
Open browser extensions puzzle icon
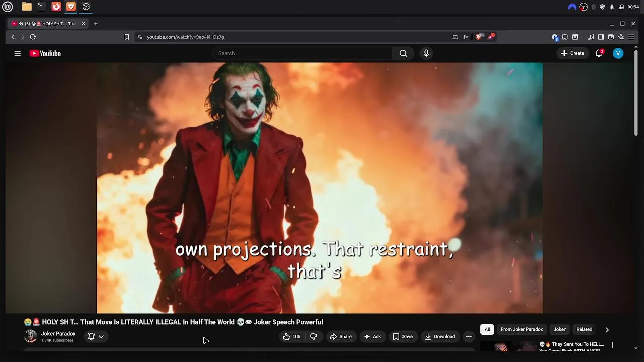point(565,37)
